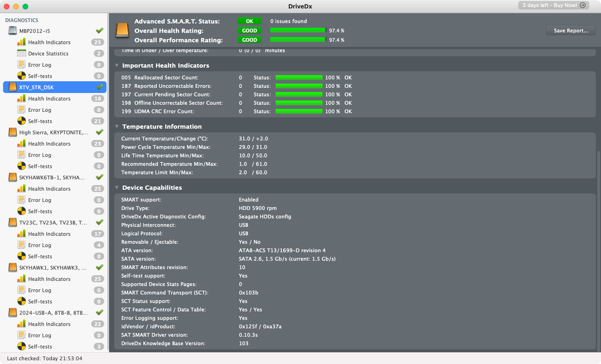Click the SKYHAWK6TB-1 drive icon
The width and height of the screenshot is (601, 364).
[13, 178]
